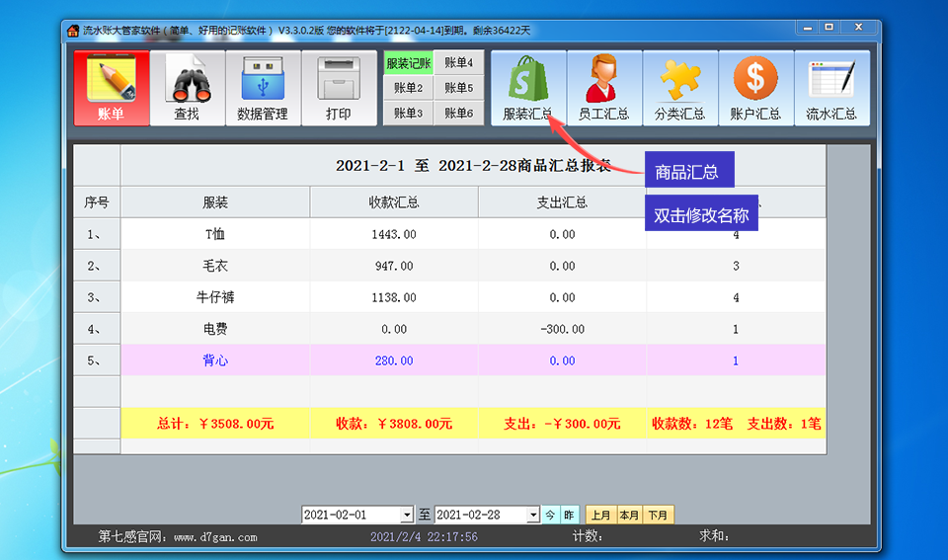Click the app house icon in title bar

[73, 31]
